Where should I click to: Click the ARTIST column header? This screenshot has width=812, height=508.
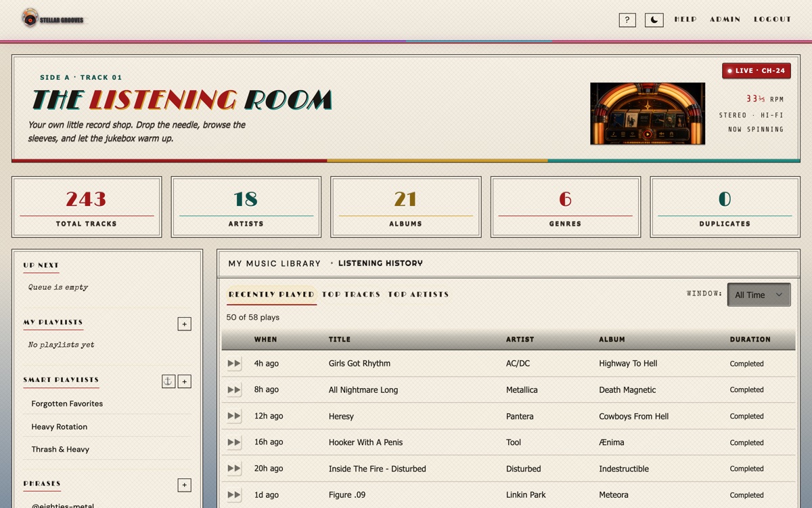(x=520, y=339)
